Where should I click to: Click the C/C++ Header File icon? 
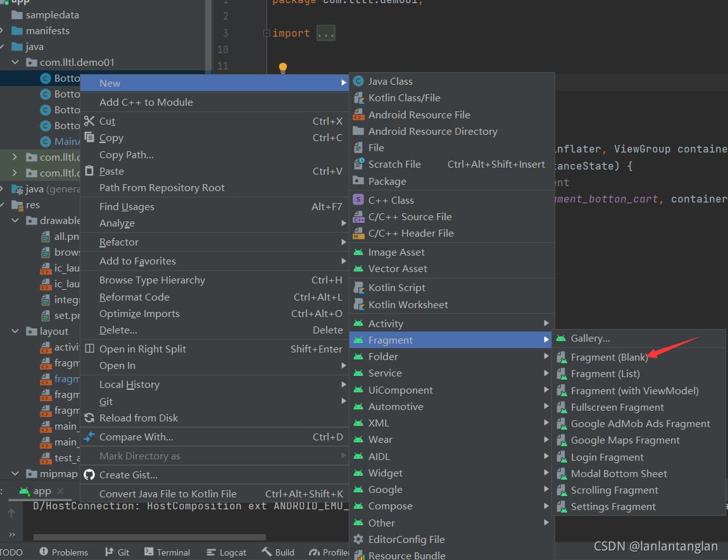(x=358, y=233)
